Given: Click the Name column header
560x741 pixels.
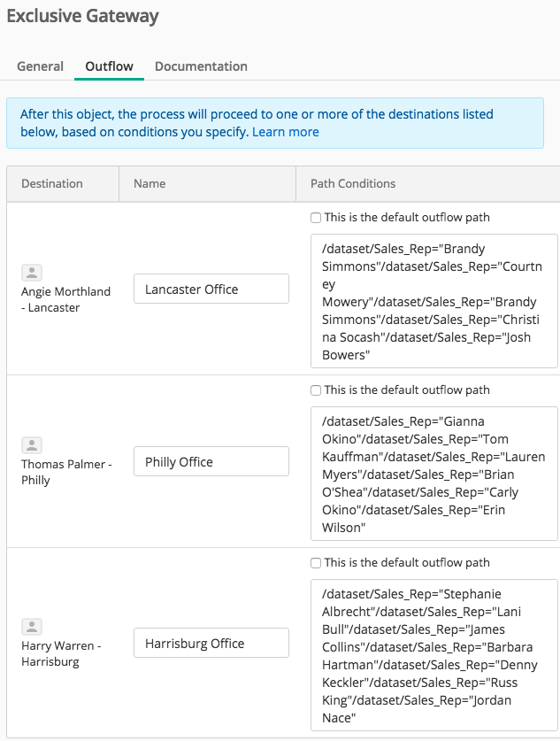Looking at the screenshot, I should 150,184.
